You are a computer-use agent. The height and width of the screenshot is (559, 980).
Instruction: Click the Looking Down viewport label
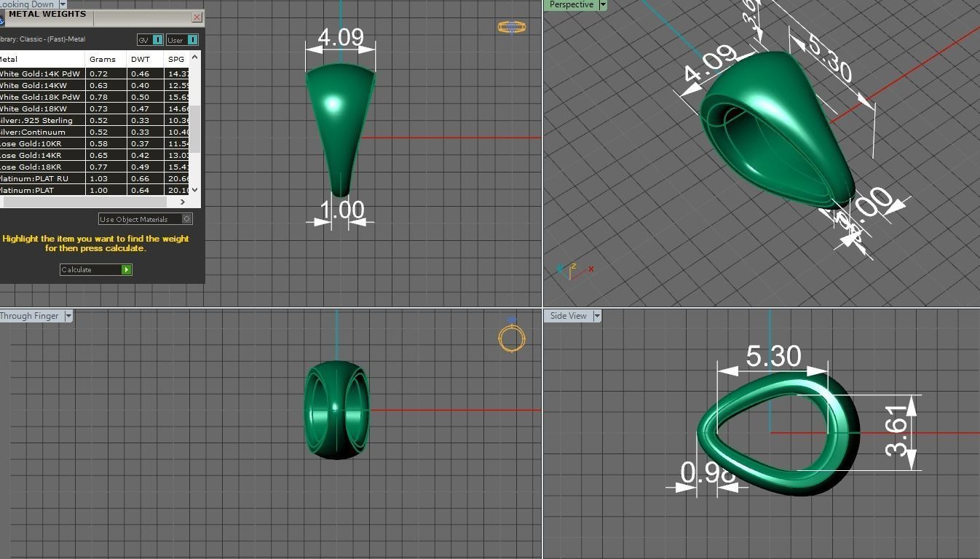pos(27,4)
